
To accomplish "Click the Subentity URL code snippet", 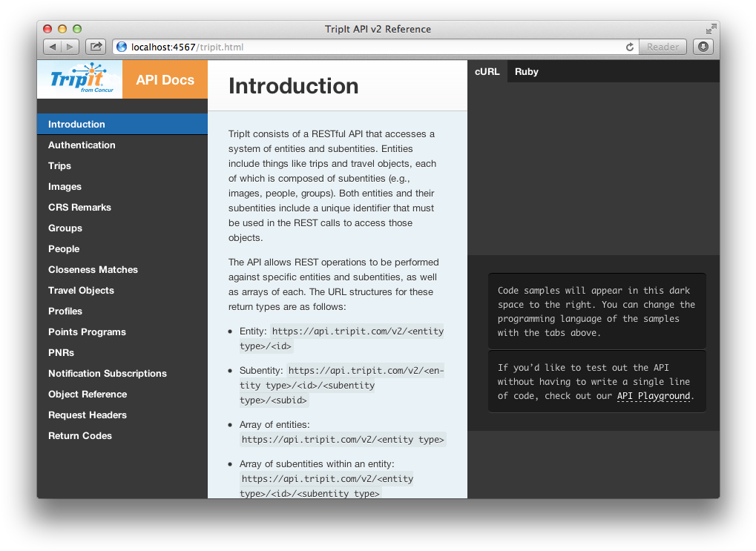I will [x=341, y=385].
